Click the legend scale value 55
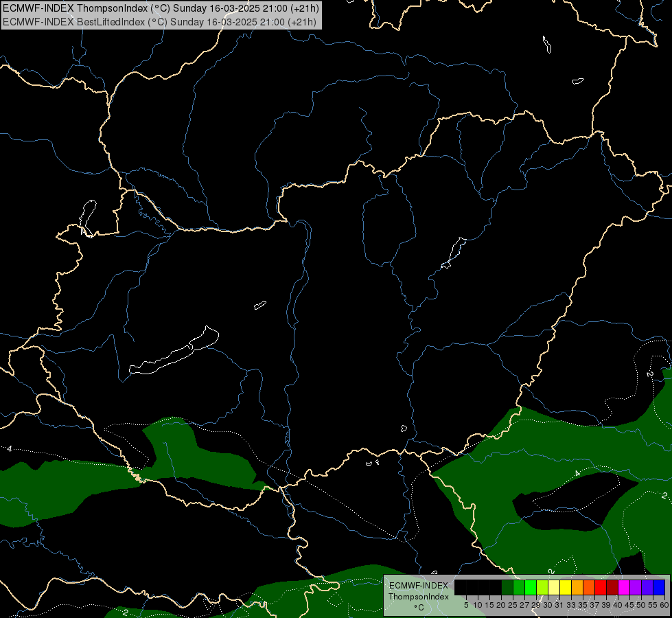The image size is (672, 618). (x=653, y=605)
